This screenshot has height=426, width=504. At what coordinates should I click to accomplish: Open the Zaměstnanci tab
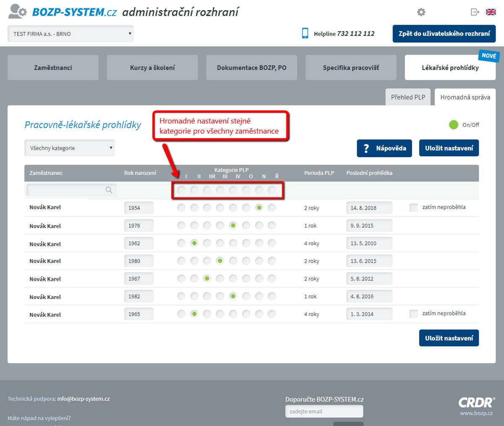pos(53,68)
